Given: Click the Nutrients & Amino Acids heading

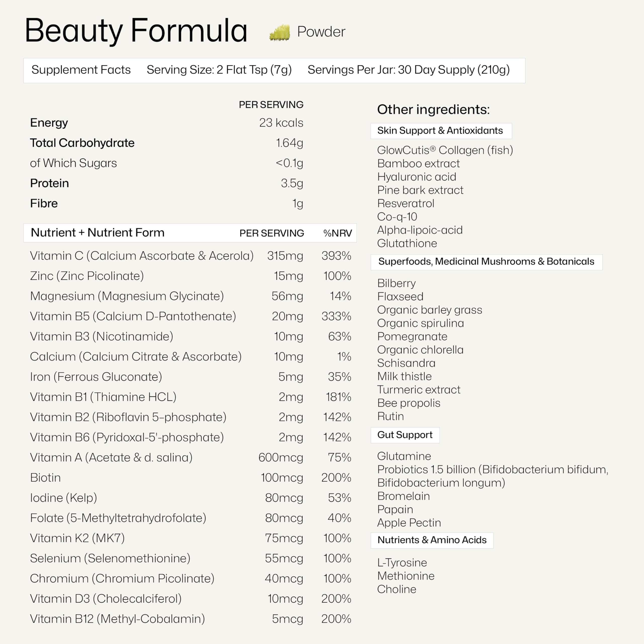Looking at the screenshot, I should [x=432, y=540].
